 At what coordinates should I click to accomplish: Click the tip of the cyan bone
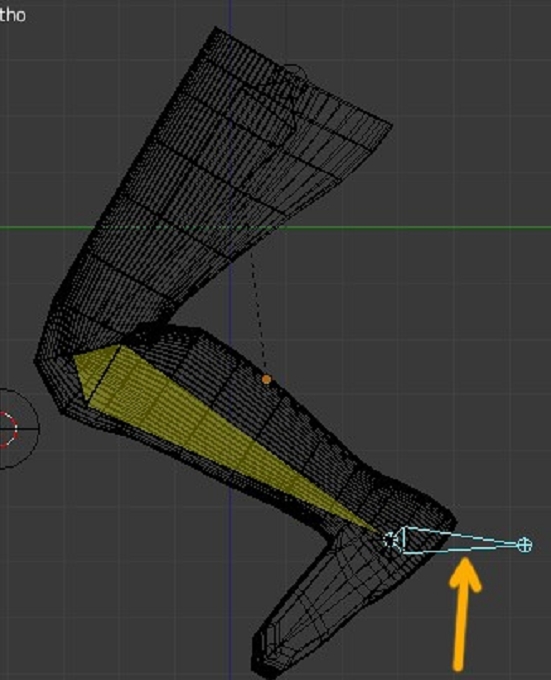[525, 545]
